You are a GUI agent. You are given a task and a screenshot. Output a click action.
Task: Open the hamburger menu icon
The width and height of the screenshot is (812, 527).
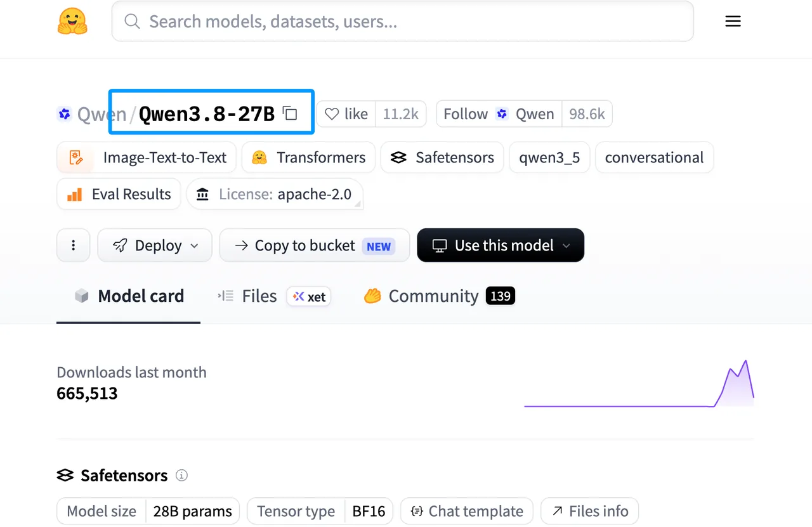click(733, 22)
